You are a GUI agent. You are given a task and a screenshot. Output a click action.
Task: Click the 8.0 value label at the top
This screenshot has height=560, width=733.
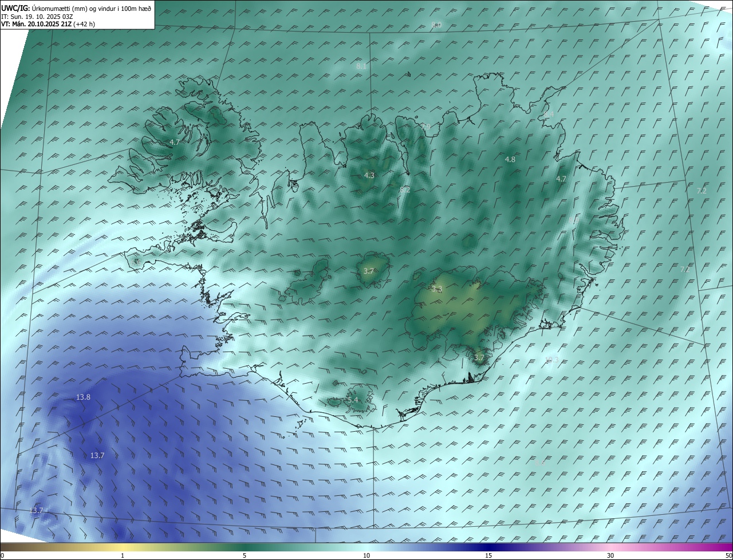tap(436, 25)
